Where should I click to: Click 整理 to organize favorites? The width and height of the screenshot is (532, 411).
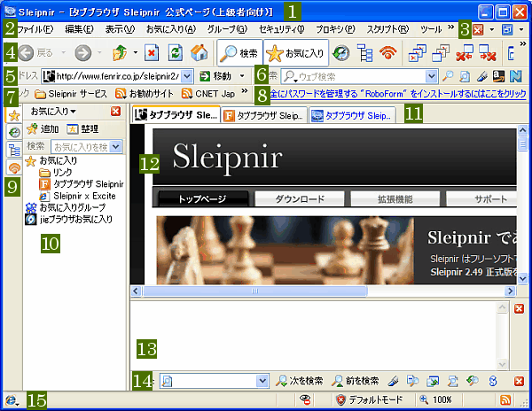pos(82,129)
